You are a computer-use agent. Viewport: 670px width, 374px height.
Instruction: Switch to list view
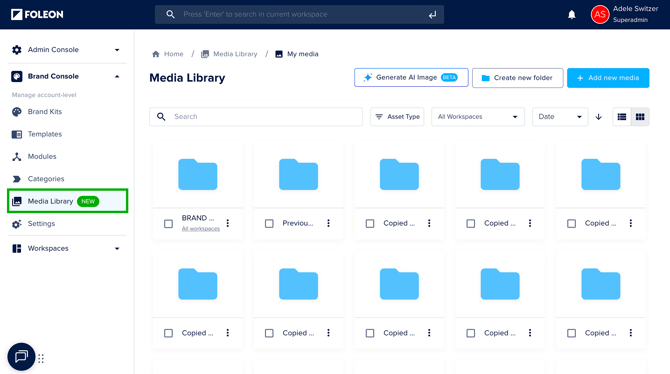point(622,117)
